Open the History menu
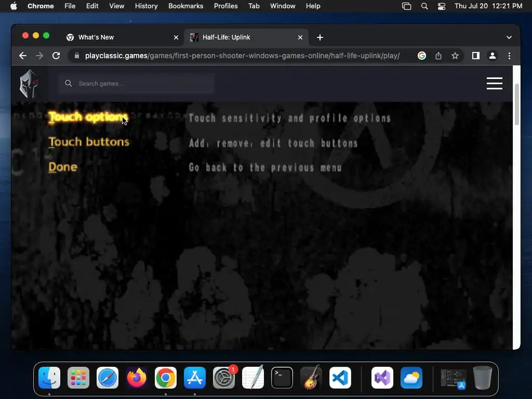Image resolution: width=532 pixels, height=399 pixels. click(146, 6)
